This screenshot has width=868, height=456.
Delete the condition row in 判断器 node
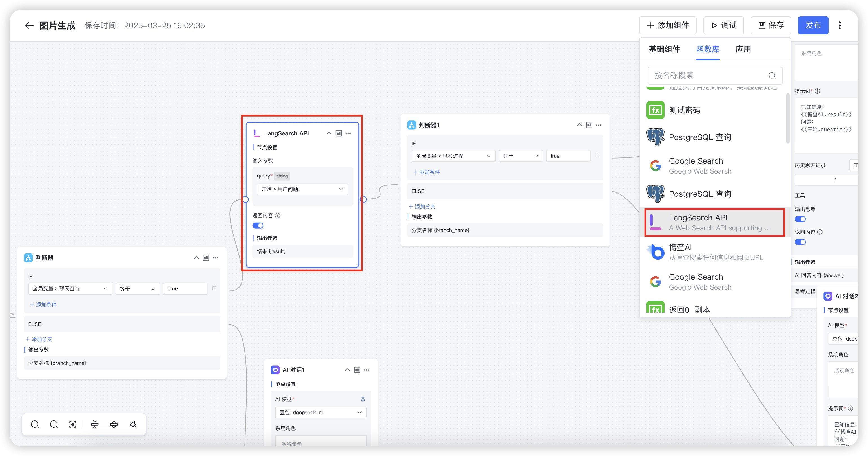pyautogui.click(x=214, y=288)
